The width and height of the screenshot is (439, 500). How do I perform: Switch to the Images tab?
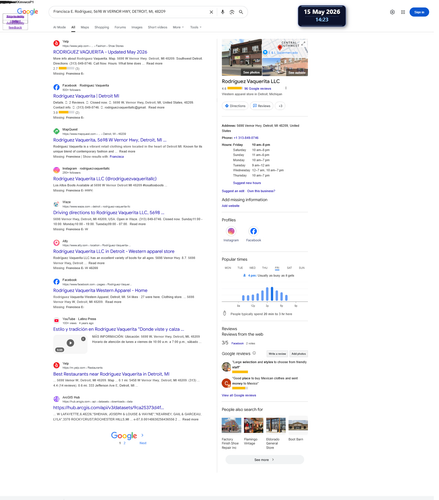[137, 27]
